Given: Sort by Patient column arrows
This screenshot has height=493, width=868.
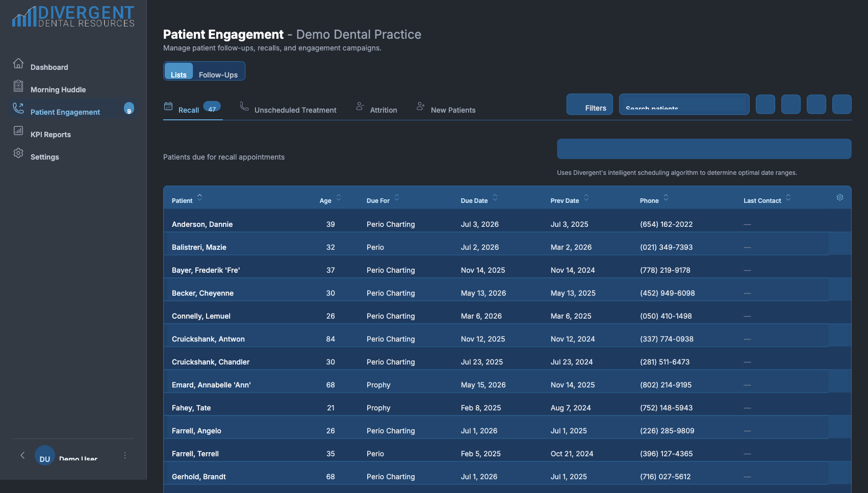Looking at the screenshot, I should (x=200, y=197).
